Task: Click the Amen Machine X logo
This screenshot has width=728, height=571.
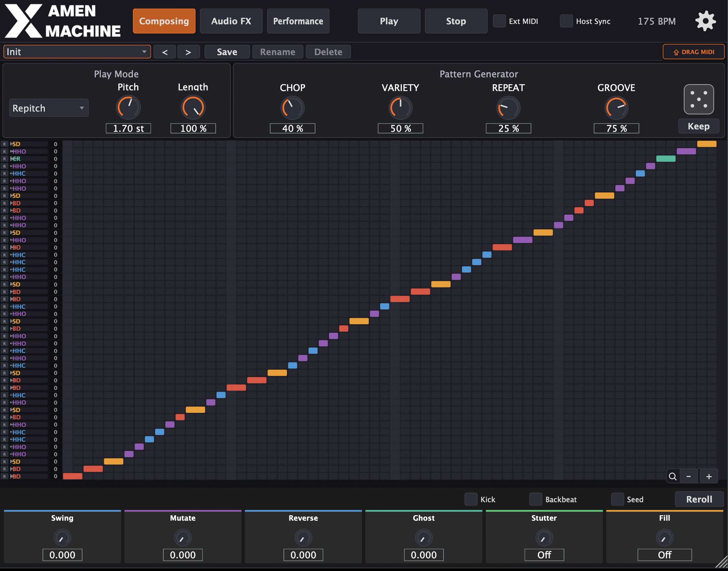Action: pos(62,21)
